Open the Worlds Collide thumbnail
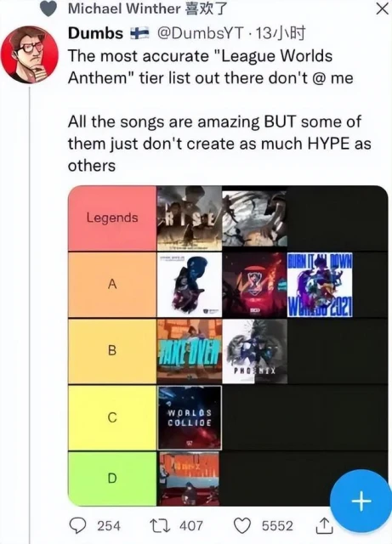Image resolution: width=392 pixels, height=544 pixels. [190, 417]
